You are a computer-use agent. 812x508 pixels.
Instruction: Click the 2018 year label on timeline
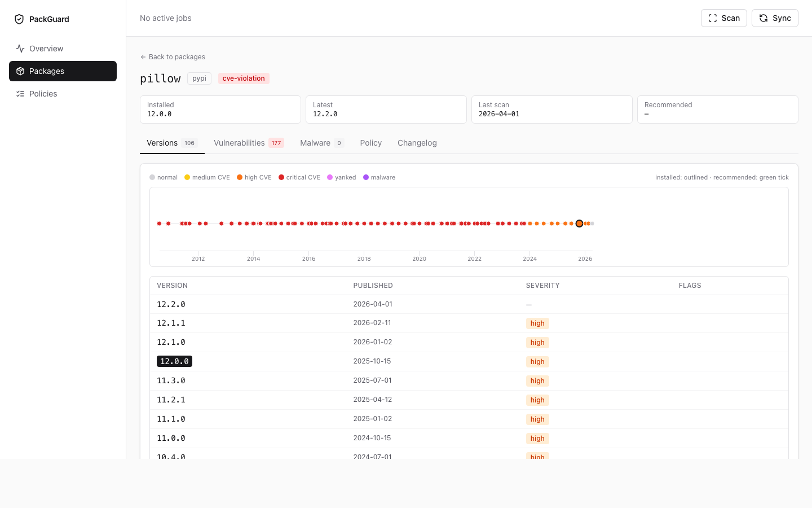[364, 259]
